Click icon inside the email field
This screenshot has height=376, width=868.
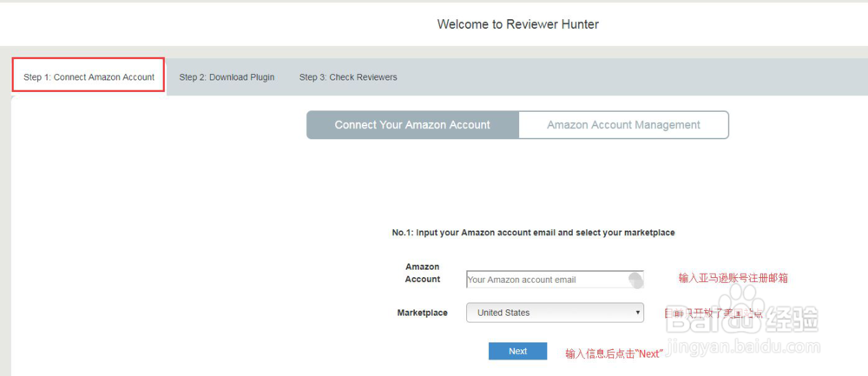tap(635, 280)
